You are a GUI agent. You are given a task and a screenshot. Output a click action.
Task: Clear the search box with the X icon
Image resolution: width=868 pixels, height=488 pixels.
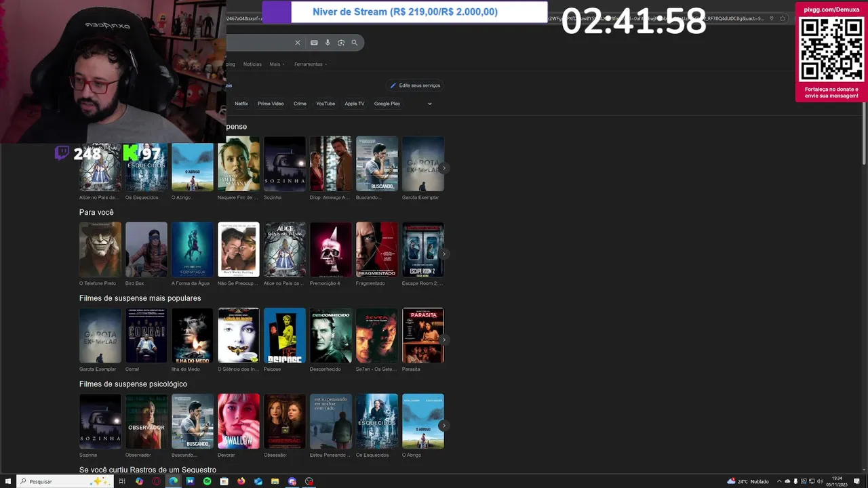tap(297, 43)
